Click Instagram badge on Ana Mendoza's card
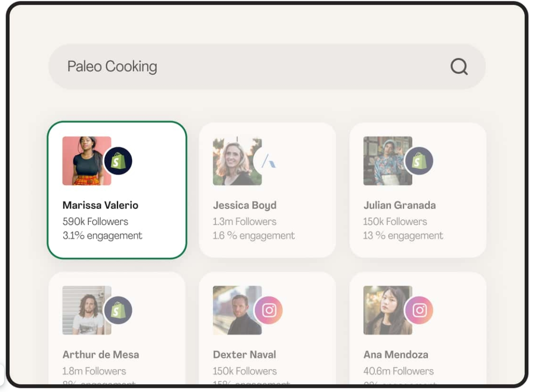The image size is (537, 392). pyautogui.click(x=419, y=310)
